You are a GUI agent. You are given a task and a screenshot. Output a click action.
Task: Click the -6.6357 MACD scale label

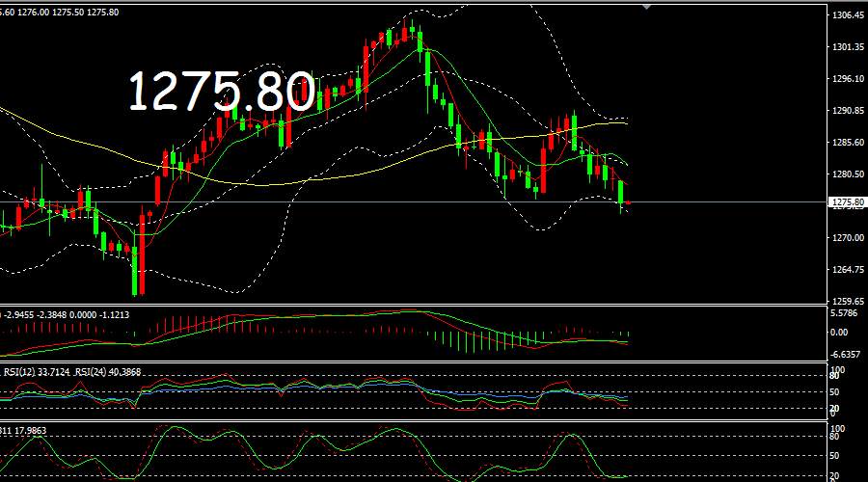pos(847,354)
